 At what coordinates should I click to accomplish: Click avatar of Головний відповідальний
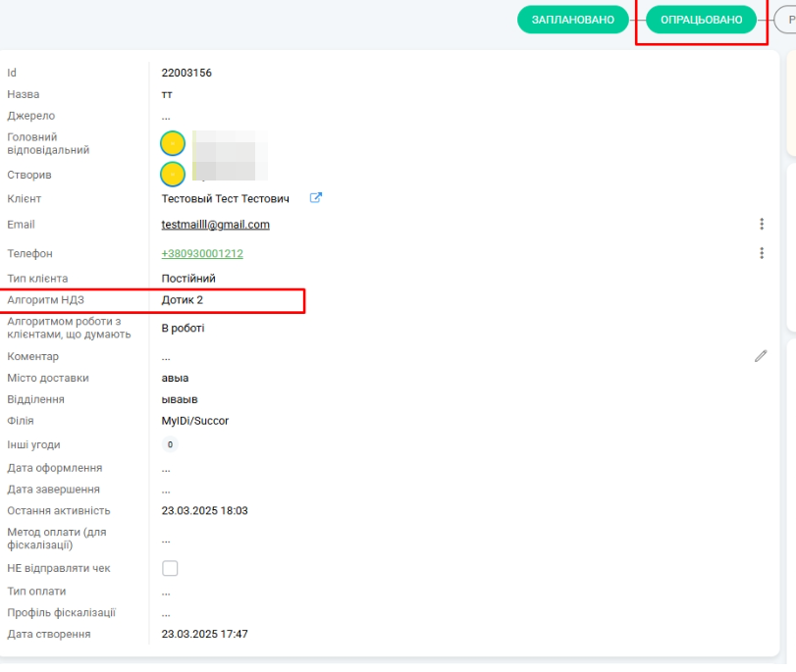coord(173,144)
